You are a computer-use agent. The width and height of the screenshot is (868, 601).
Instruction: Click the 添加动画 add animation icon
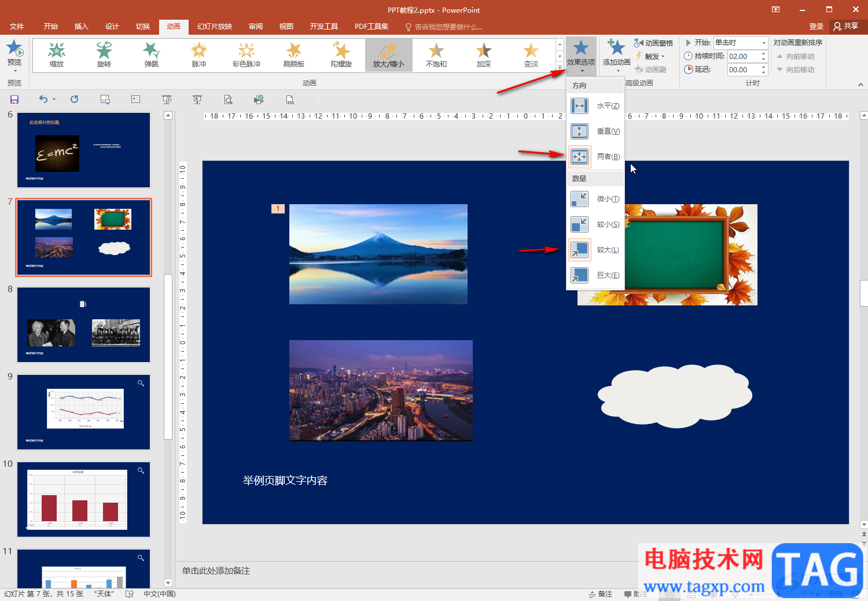point(616,49)
